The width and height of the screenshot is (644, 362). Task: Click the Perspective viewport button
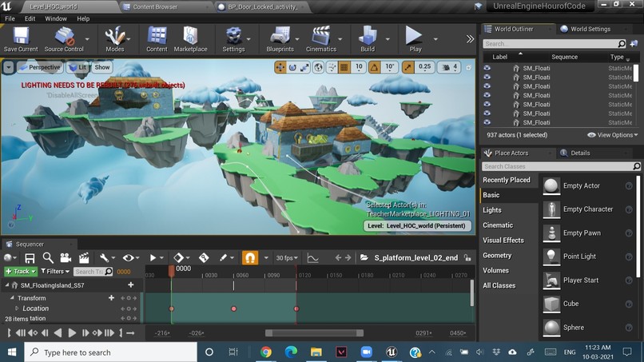(40, 67)
